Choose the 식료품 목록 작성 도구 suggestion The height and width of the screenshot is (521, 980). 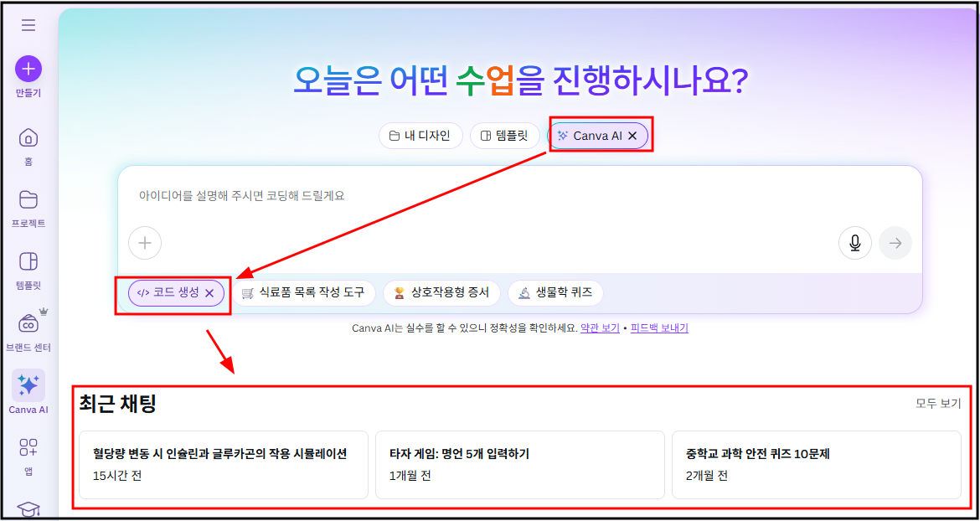coord(304,293)
